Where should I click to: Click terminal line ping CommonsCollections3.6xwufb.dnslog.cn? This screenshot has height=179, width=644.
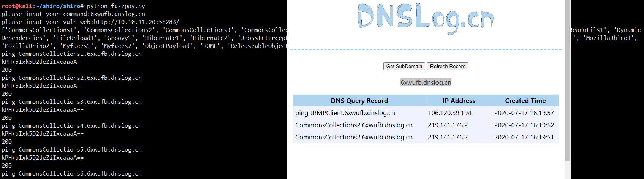[71, 102]
